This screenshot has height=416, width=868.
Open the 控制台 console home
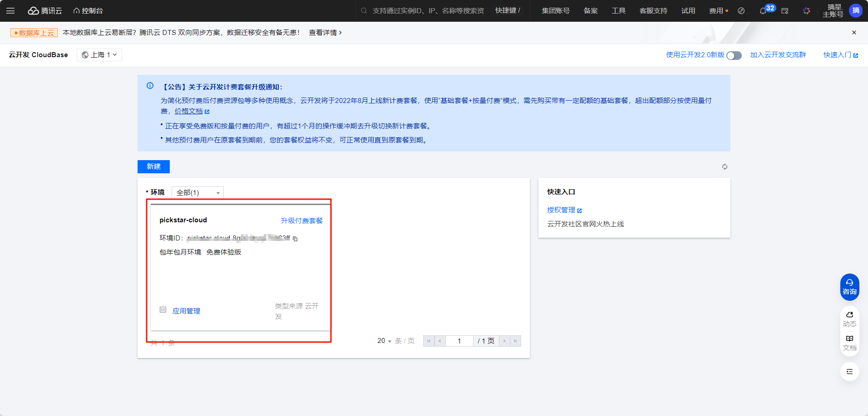coord(88,10)
